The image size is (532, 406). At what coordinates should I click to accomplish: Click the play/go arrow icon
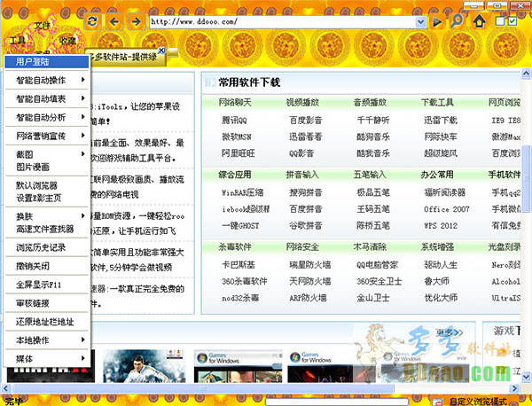click(x=437, y=22)
